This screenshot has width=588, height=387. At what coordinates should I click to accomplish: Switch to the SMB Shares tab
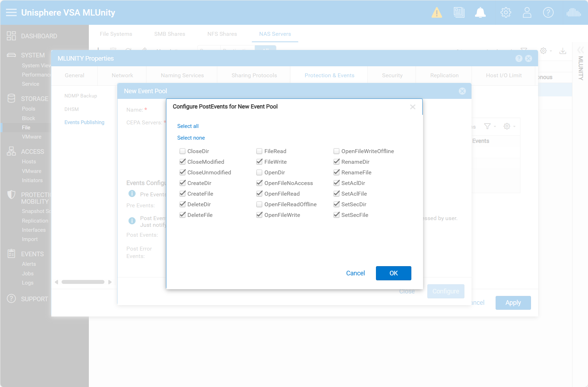click(x=170, y=34)
